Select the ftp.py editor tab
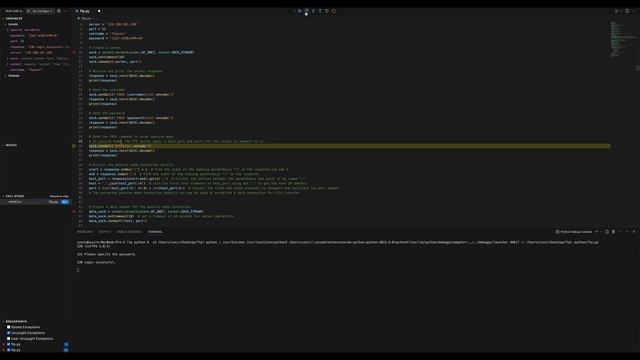This screenshot has height=360, width=640. tap(84, 11)
